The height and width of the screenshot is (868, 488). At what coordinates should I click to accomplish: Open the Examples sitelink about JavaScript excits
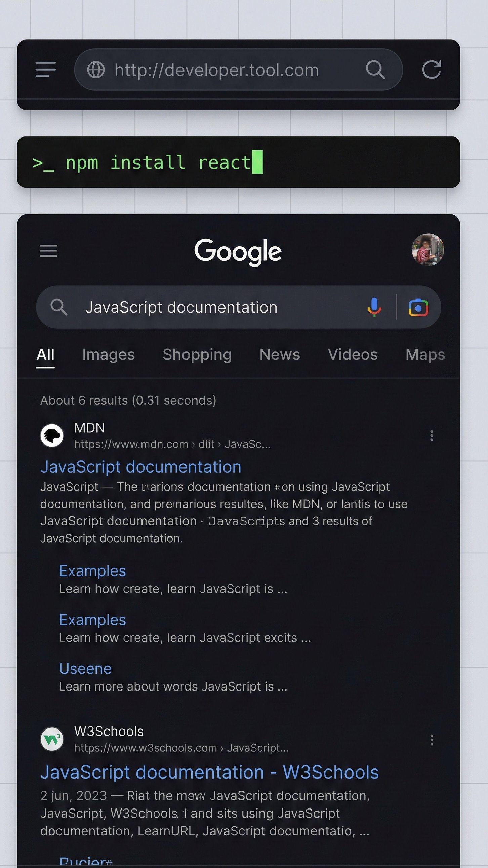click(93, 620)
